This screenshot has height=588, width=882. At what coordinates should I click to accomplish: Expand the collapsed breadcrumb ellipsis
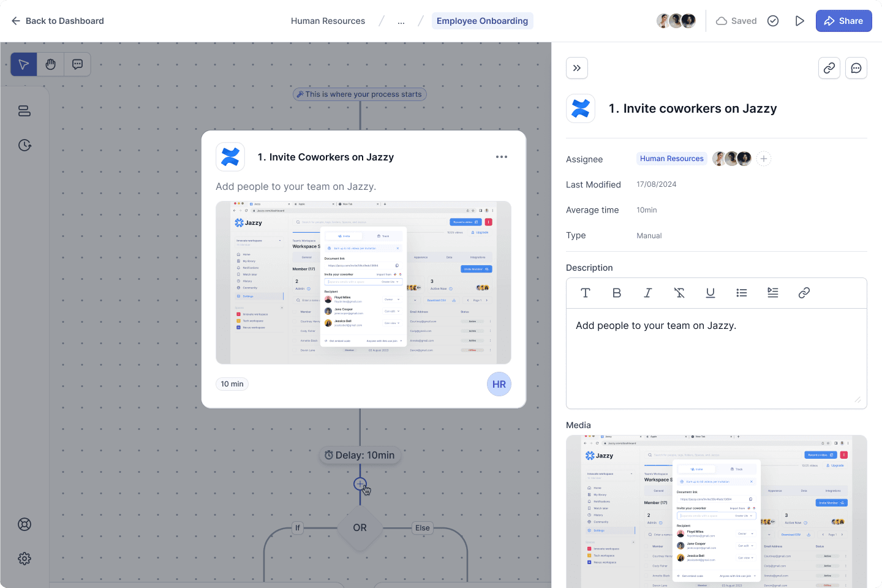click(x=401, y=21)
